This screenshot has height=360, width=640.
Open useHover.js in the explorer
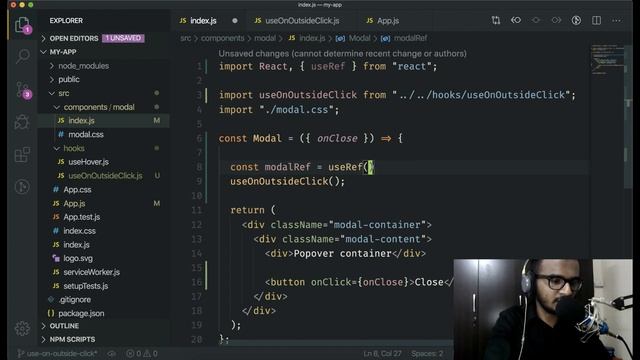coord(88,162)
